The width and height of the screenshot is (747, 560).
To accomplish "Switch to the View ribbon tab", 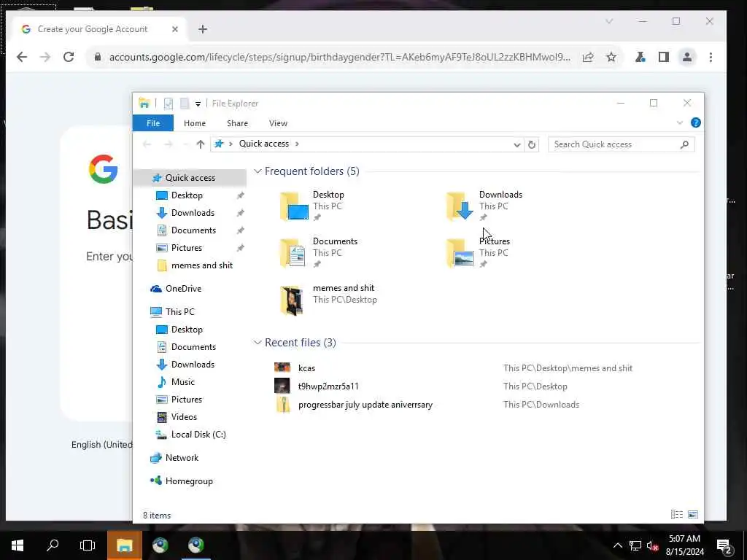I will [278, 122].
